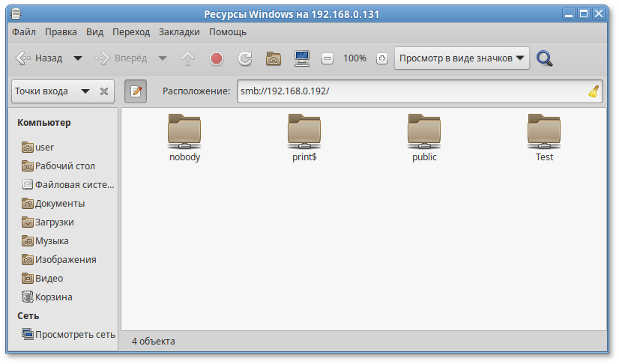Screen dimensions: 619x364
Task: Zoom in with the plus icon
Action: [381, 58]
